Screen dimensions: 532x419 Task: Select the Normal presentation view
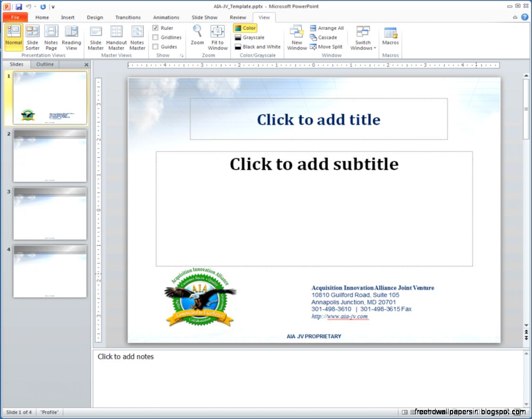click(14, 37)
